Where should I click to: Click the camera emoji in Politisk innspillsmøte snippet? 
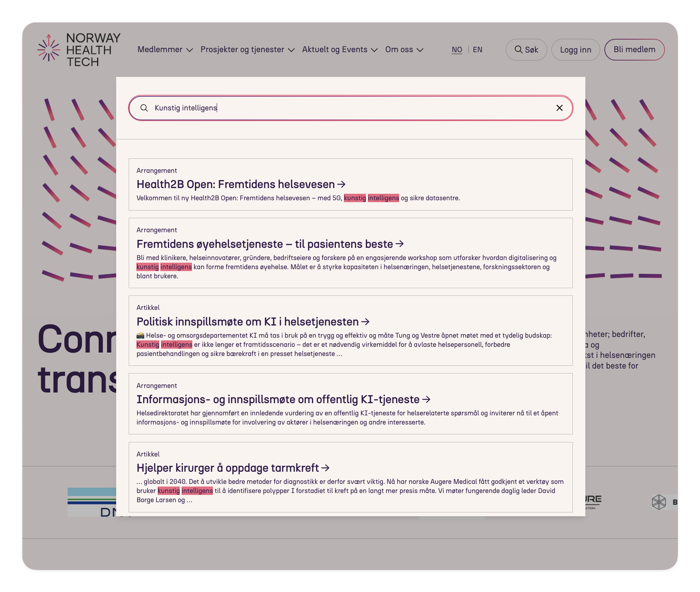coord(141,335)
